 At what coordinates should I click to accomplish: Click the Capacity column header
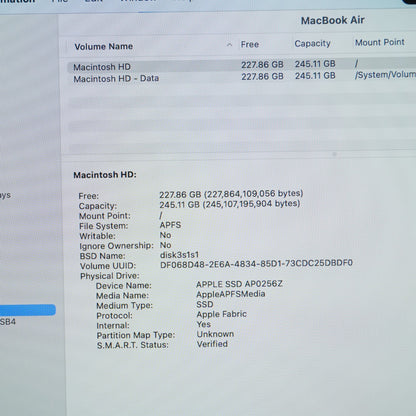(x=312, y=43)
